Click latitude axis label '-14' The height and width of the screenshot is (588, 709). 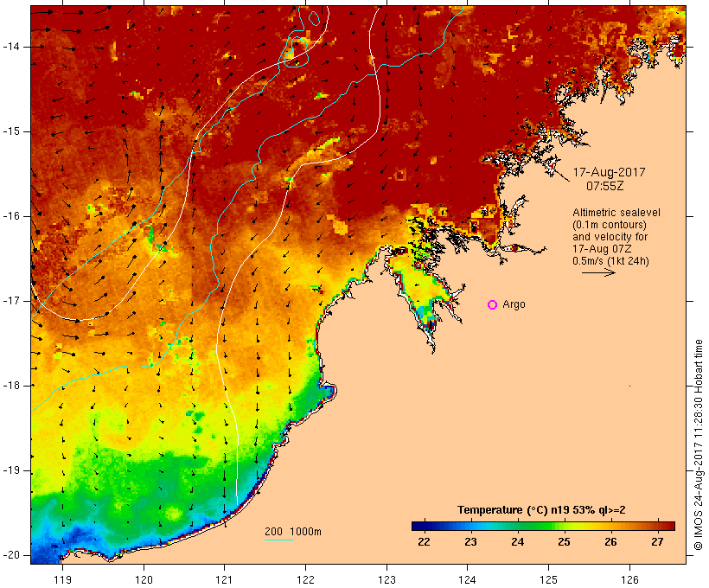[11, 47]
